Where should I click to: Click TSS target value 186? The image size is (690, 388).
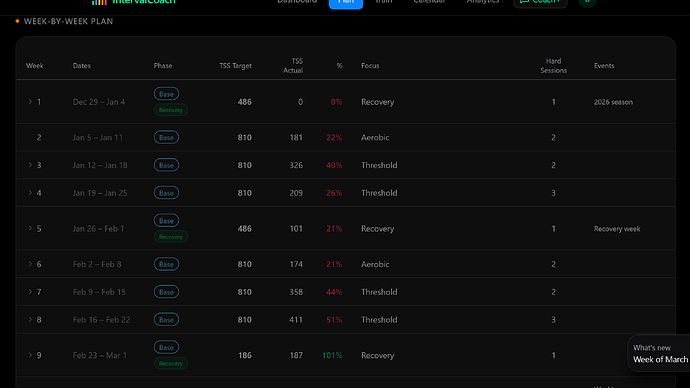pyautogui.click(x=245, y=355)
